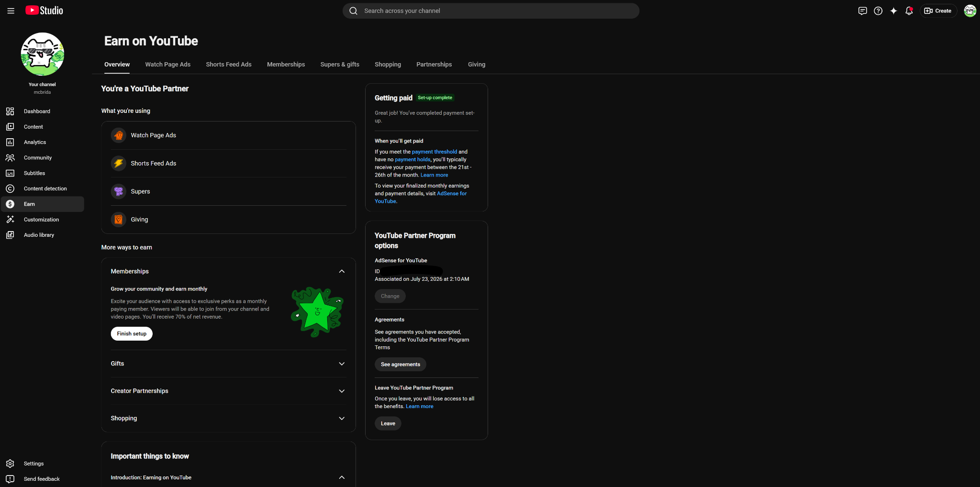Click the Giving orange icon
Image resolution: width=980 pixels, height=487 pixels.
tap(119, 220)
